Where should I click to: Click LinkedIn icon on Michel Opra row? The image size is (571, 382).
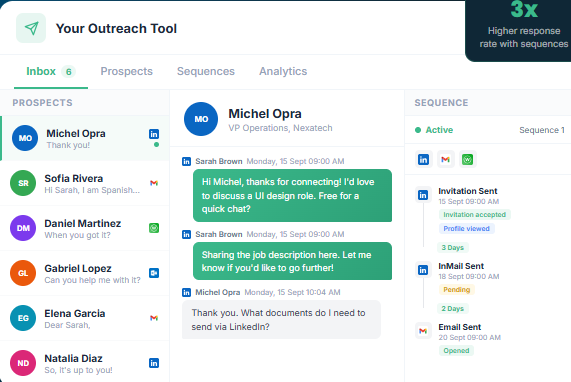[154, 134]
